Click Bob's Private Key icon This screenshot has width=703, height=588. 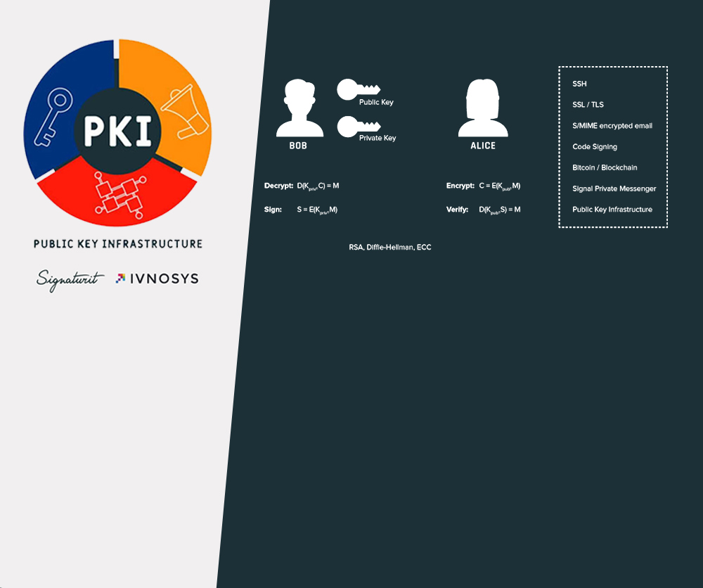(x=358, y=127)
